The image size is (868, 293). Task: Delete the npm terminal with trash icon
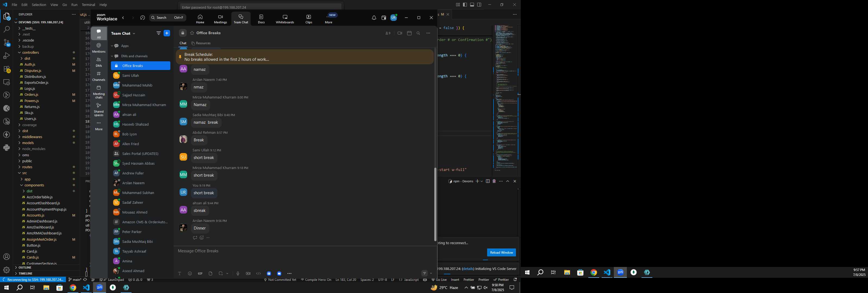494,181
